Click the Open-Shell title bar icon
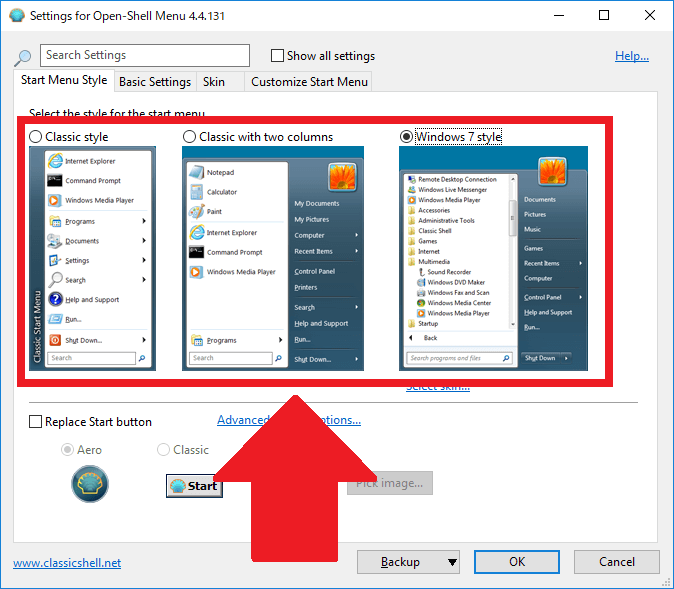Viewport: 674px width, 589px height. click(16, 16)
